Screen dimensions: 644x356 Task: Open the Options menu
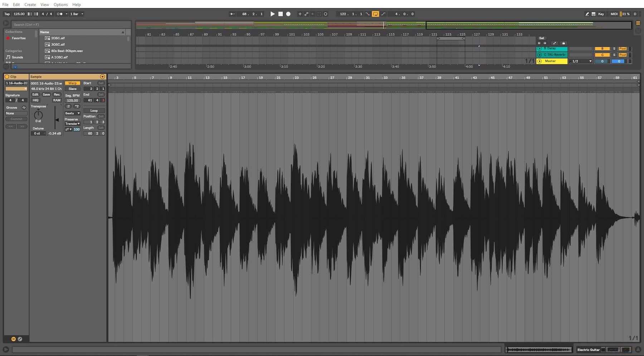pyautogui.click(x=60, y=5)
